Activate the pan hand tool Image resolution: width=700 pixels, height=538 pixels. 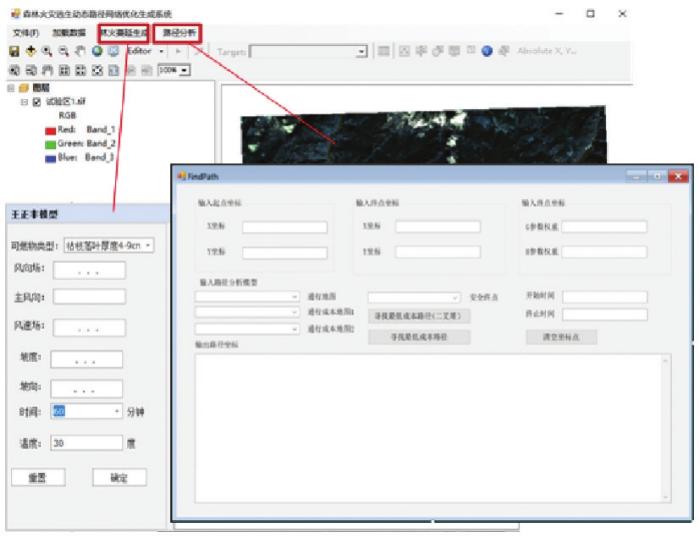coord(79,51)
